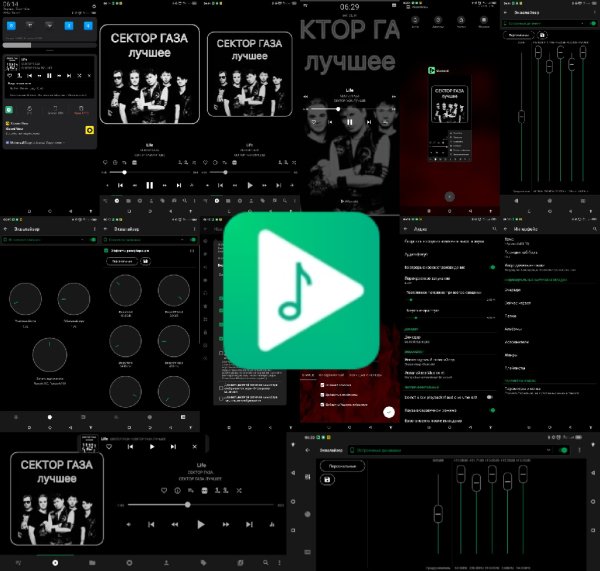Open the preset dropdown on the three-knob screen
600x571 pixels.
(82, 240)
